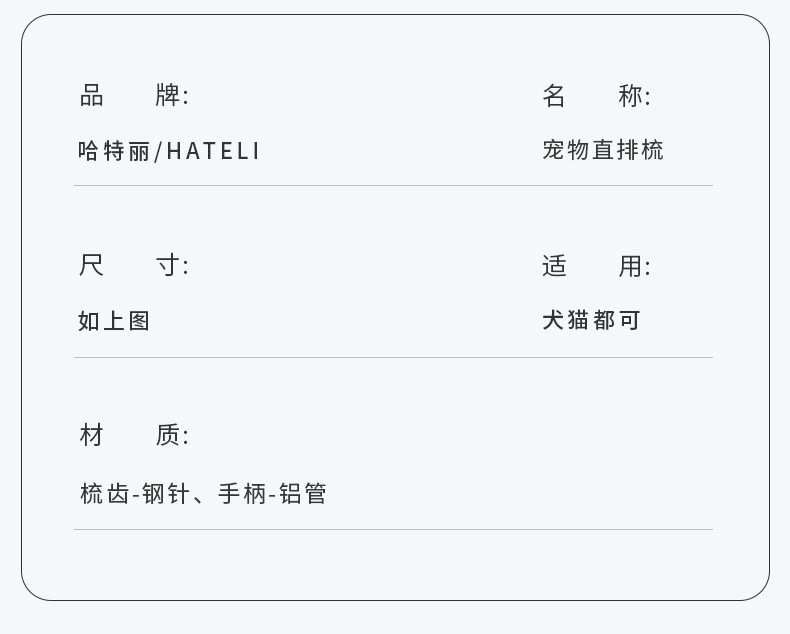
Task: Select the 哈特丽 Chinese brand text
Action: click(x=114, y=151)
